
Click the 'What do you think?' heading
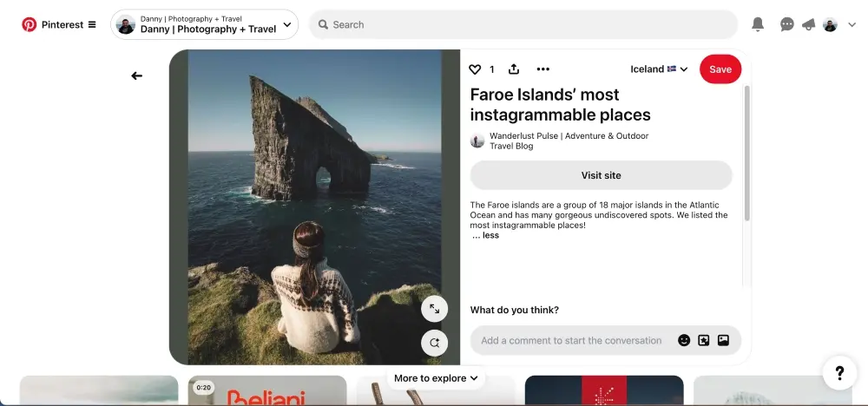coord(514,310)
